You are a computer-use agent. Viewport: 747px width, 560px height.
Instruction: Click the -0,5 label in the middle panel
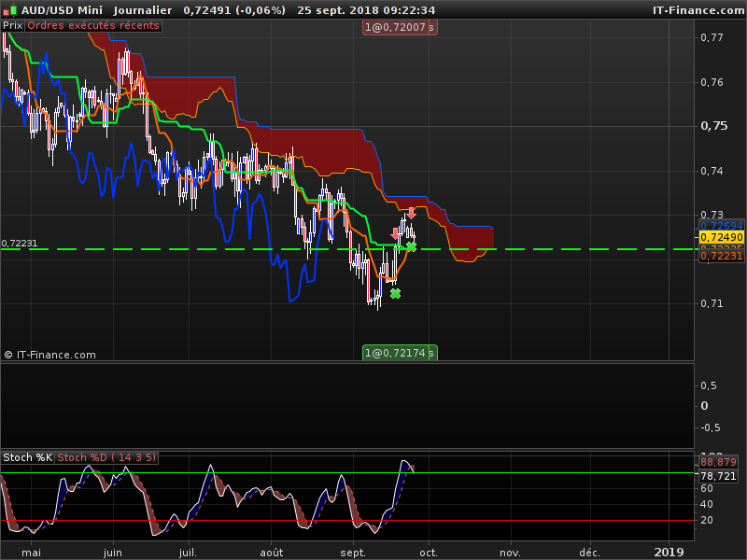711,427
